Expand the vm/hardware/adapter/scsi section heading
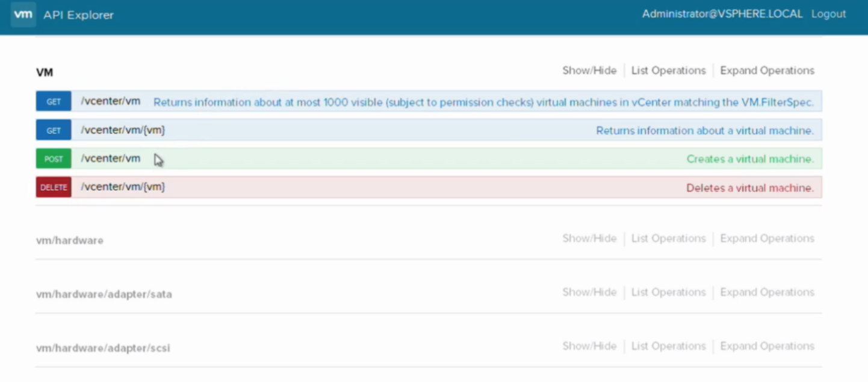Screen dimensions: 868x382 pos(103,348)
